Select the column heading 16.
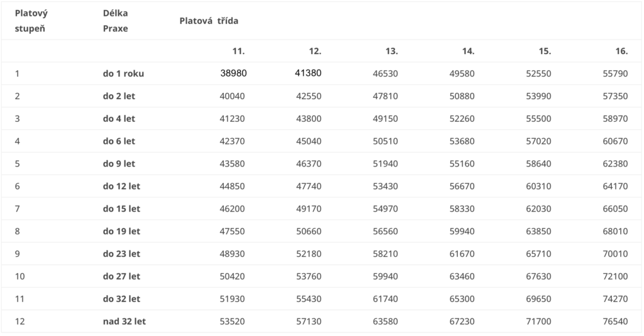This screenshot has height=336, width=644. (x=621, y=51)
